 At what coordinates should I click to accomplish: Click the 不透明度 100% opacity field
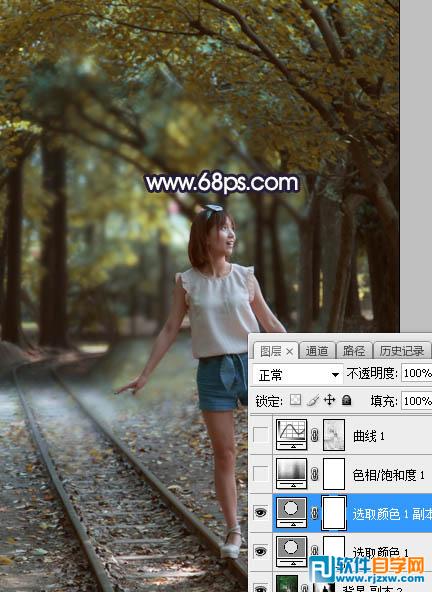click(x=417, y=373)
